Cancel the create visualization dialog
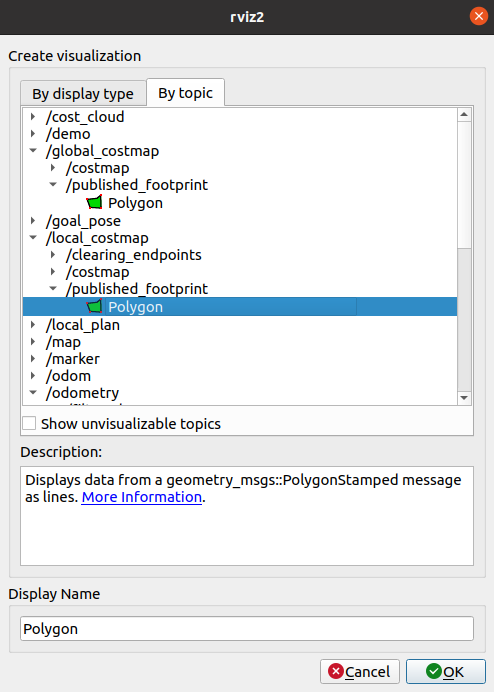The height and width of the screenshot is (692, 494). (x=360, y=672)
